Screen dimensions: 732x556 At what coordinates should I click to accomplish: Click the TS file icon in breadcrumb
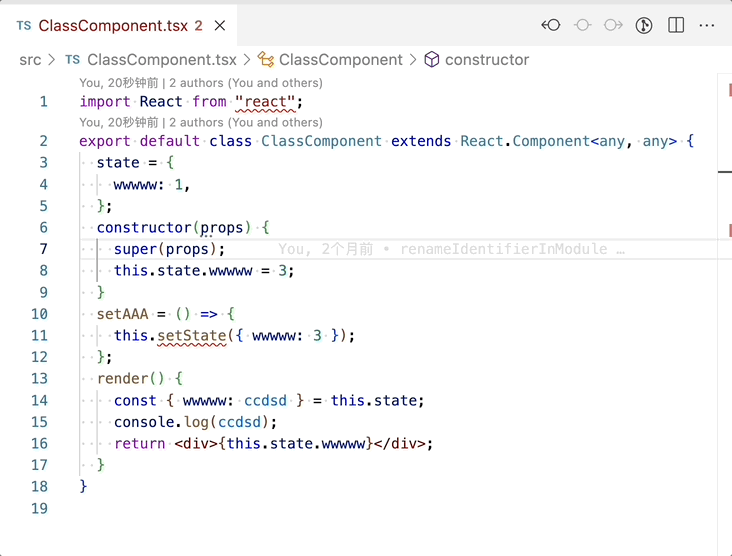[72, 60]
